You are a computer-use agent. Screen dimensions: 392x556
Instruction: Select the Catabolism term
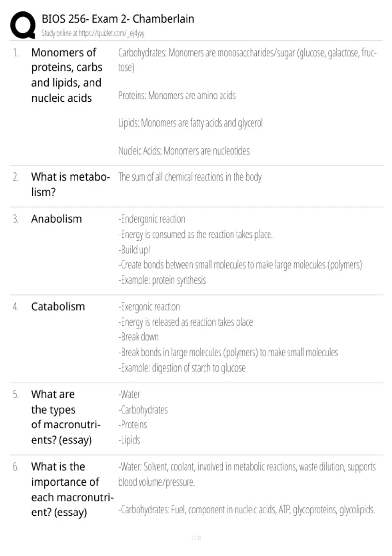58,306
